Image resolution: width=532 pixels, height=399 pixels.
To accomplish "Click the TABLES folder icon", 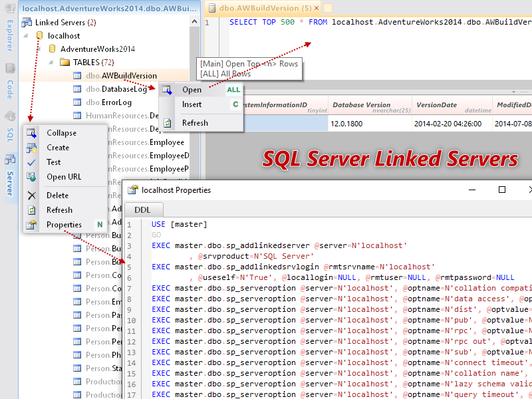I will (x=65, y=62).
